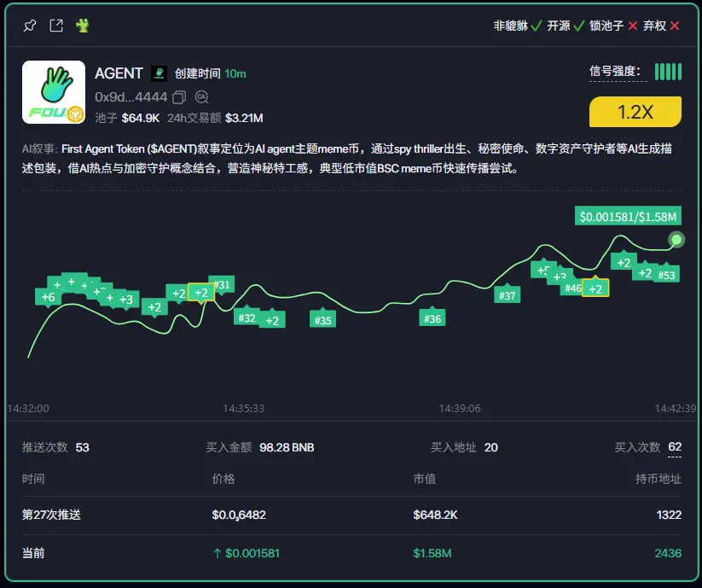The width and height of the screenshot is (702, 588).
Task: Select the #37 push marker on chart
Action: 508,294
